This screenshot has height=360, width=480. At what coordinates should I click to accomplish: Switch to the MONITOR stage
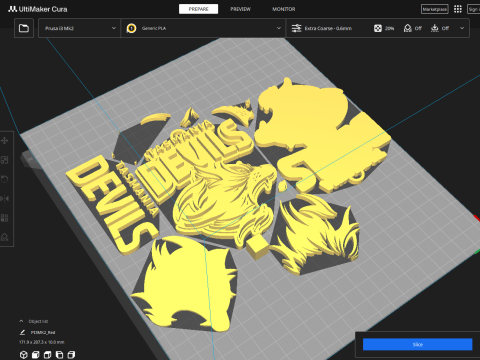coord(284,9)
